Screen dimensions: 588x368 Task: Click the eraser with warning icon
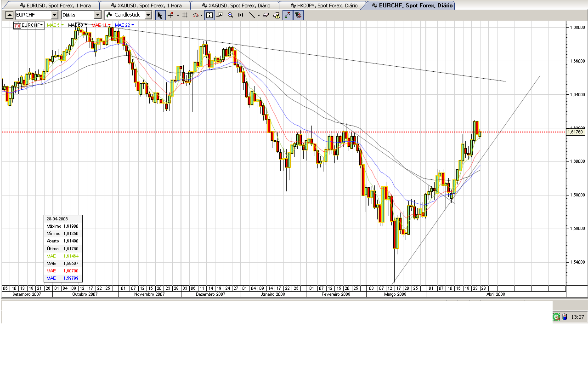pos(277,15)
